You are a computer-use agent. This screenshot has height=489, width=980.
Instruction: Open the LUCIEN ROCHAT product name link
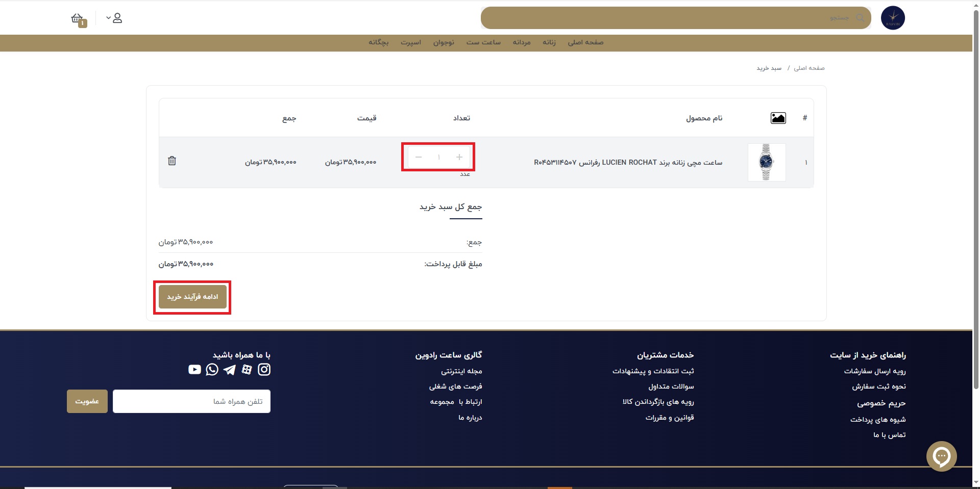pyautogui.click(x=628, y=162)
